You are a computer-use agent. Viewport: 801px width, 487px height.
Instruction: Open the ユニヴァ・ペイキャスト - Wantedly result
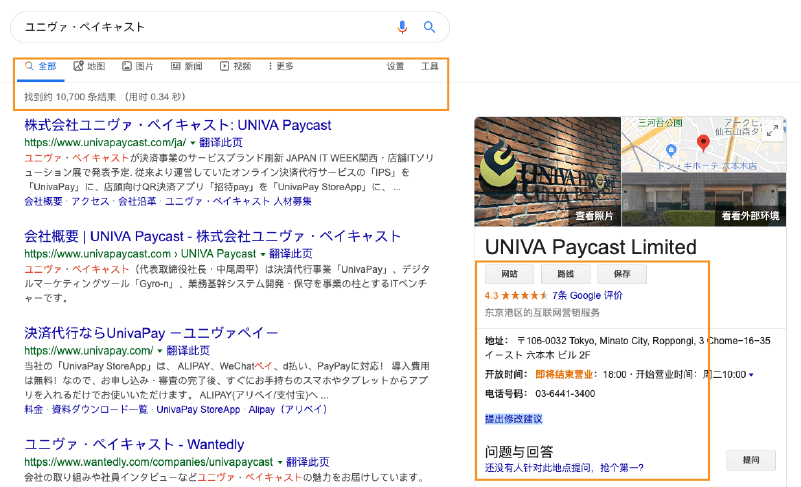[x=134, y=445]
